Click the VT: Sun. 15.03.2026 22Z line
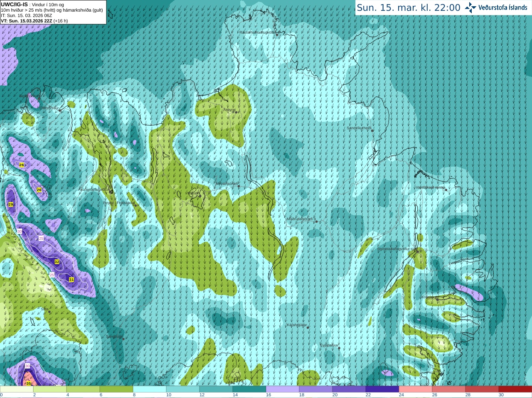This screenshot has width=532, height=398. tap(34, 21)
